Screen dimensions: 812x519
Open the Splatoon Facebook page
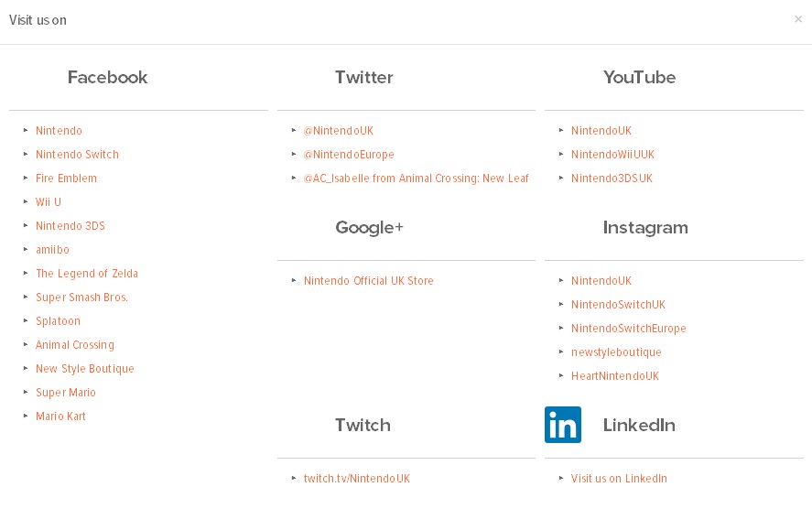pyautogui.click(x=58, y=321)
